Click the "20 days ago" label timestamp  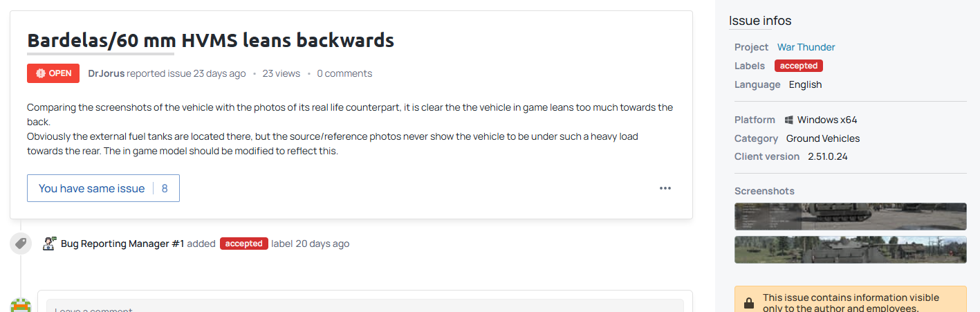pos(322,244)
